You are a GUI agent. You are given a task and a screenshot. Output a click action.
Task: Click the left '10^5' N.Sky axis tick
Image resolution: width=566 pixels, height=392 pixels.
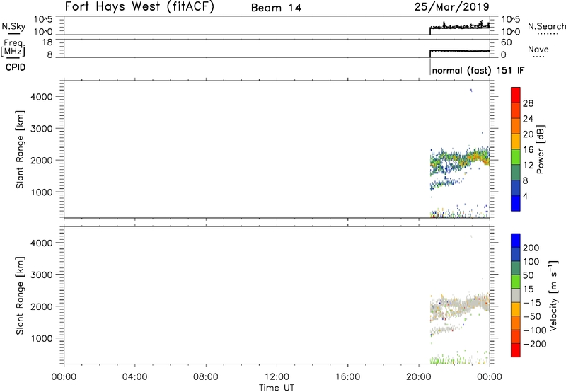click(43, 20)
